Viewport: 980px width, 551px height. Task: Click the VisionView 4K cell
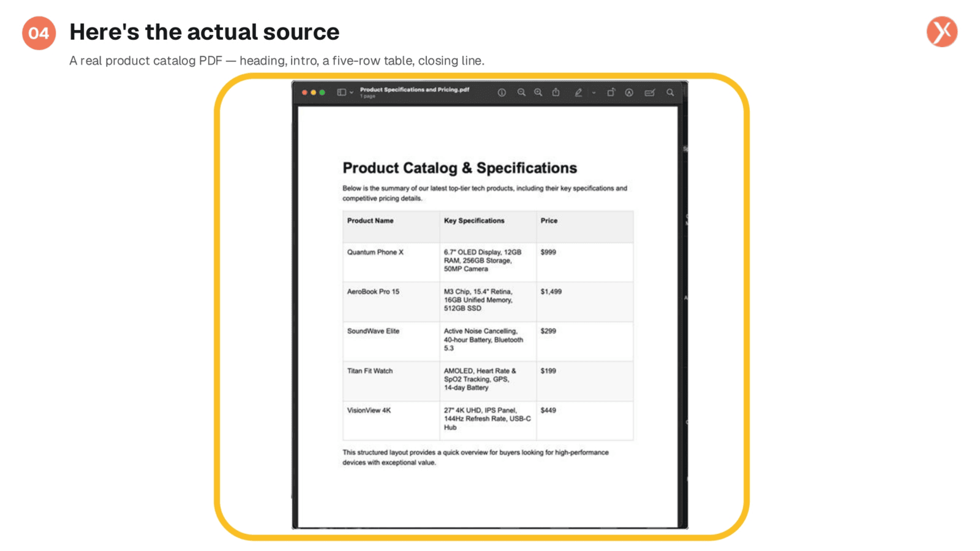391,420
